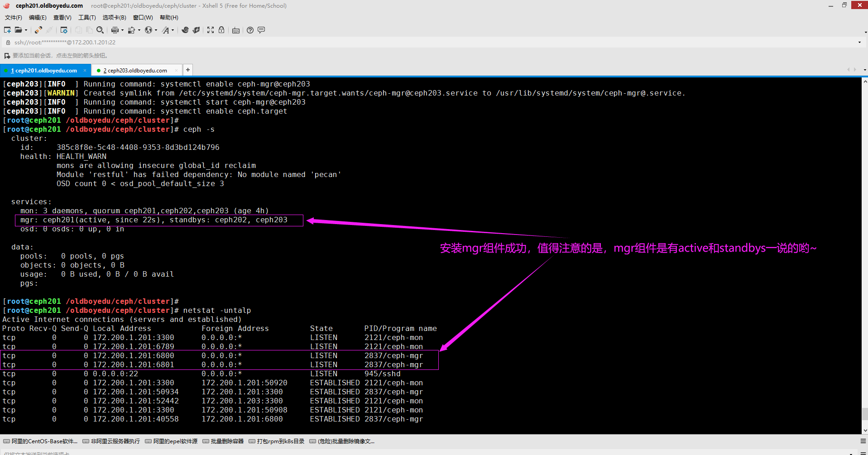Screen dimensions: 868x455
Task: Click the 批量删除容器 quick command button
Action: (x=223, y=441)
